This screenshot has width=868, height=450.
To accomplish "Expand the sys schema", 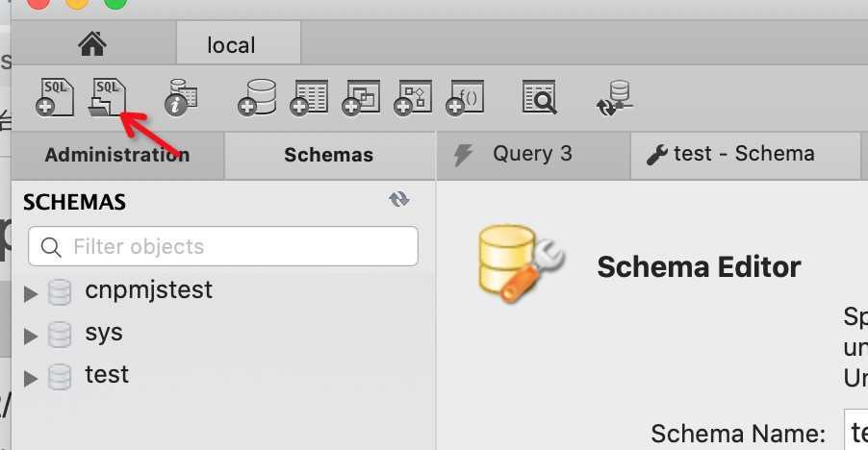I will [x=31, y=336].
